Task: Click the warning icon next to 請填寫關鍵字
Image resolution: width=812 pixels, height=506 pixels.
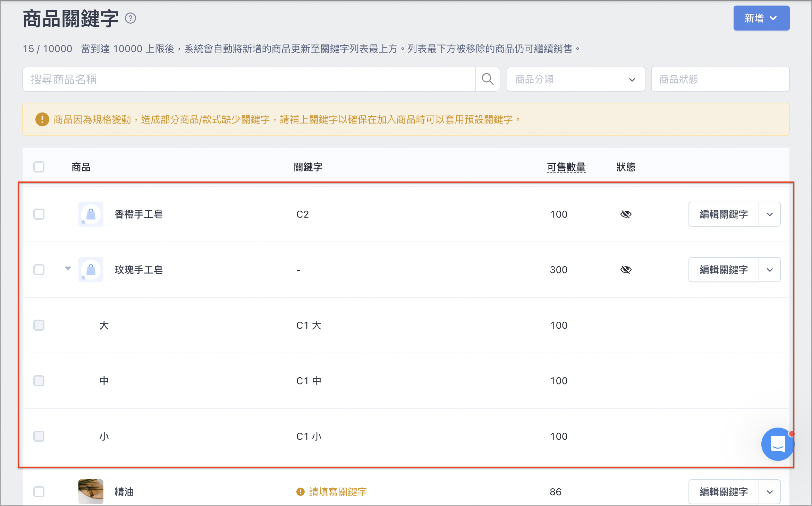Action: [x=300, y=492]
